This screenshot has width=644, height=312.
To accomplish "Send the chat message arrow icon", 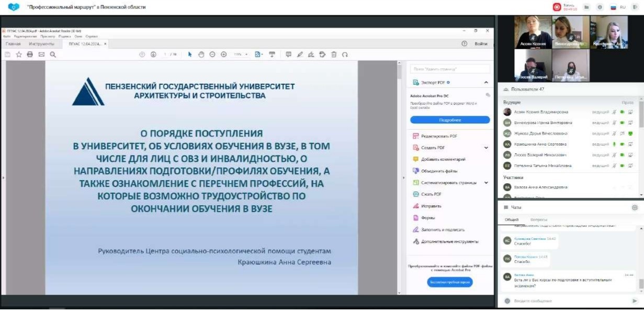I will click(x=635, y=301).
